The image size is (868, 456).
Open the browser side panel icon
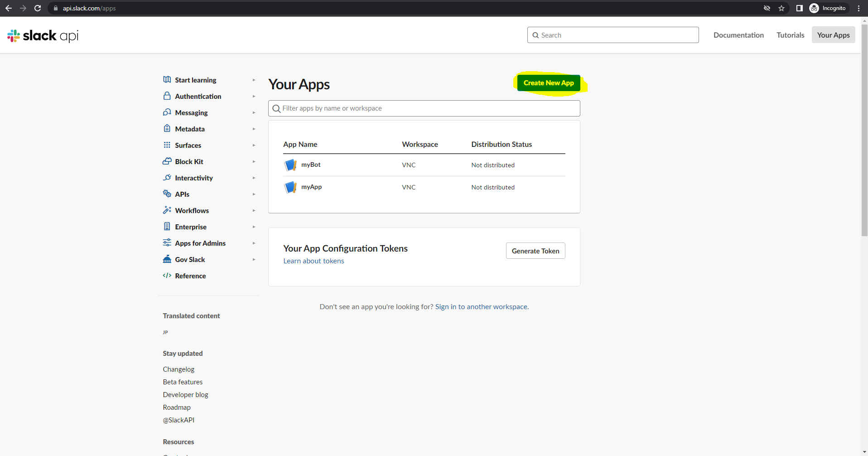[x=800, y=8]
